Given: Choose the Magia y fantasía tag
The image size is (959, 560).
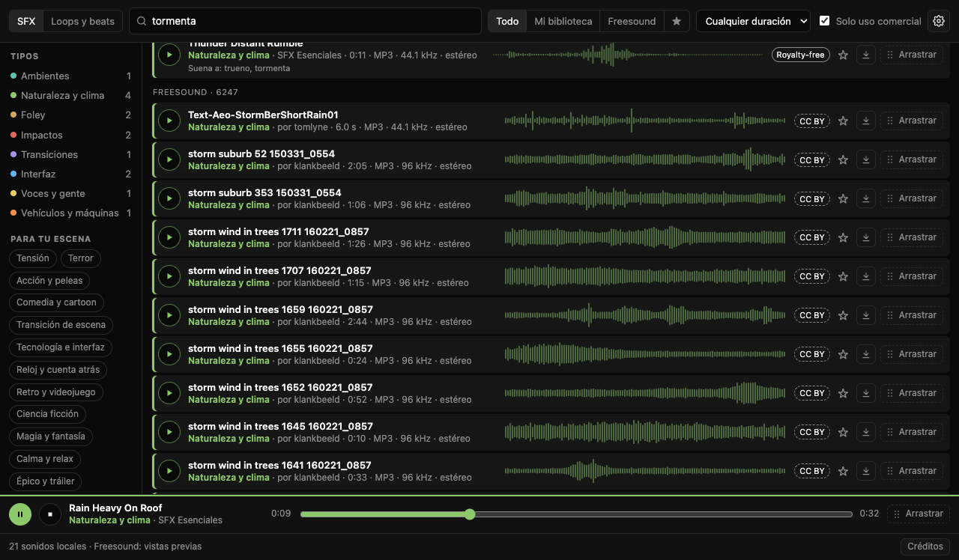Looking at the screenshot, I should [x=51, y=436].
